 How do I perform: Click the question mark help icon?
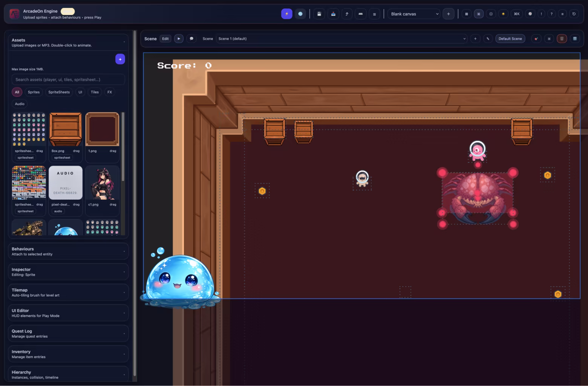pos(551,14)
